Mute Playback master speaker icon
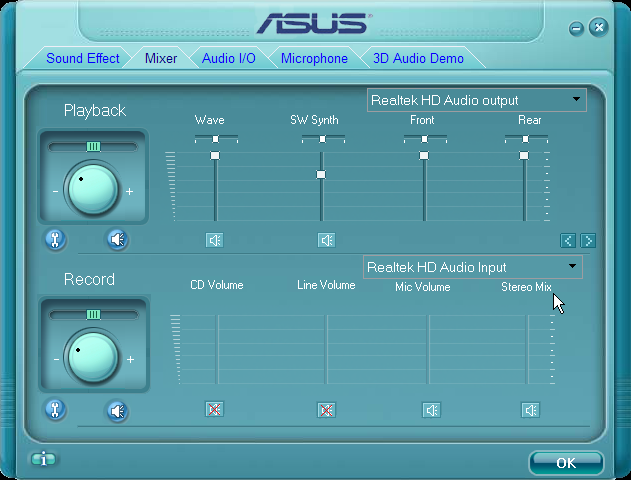The width and height of the screenshot is (631, 480). coord(118,240)
